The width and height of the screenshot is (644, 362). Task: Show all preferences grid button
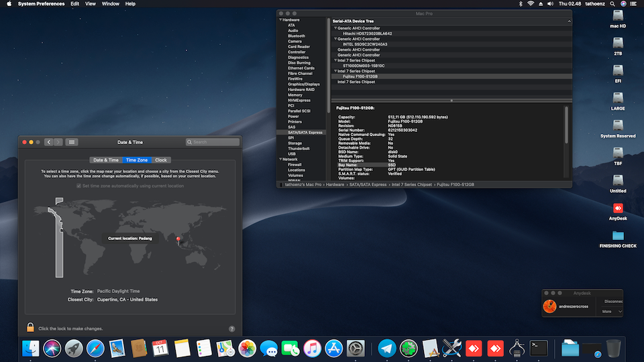pyautogui.click(x=72, y=142)
